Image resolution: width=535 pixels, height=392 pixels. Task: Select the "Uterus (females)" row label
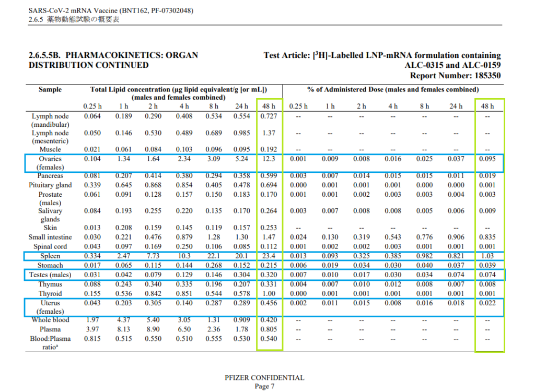pos(50,307)
